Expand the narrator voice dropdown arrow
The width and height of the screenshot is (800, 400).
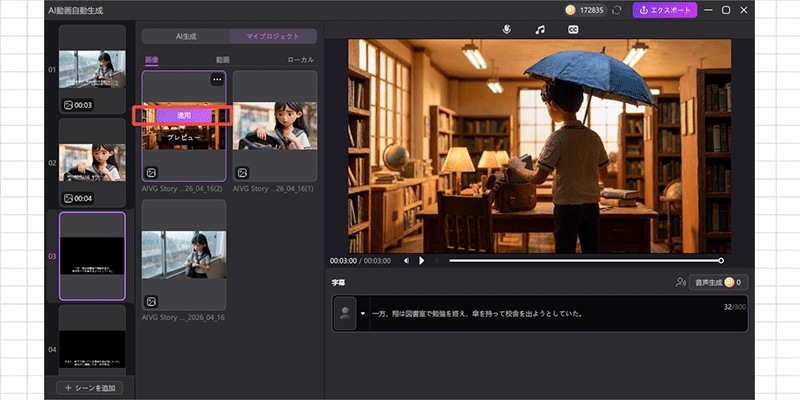363,313
